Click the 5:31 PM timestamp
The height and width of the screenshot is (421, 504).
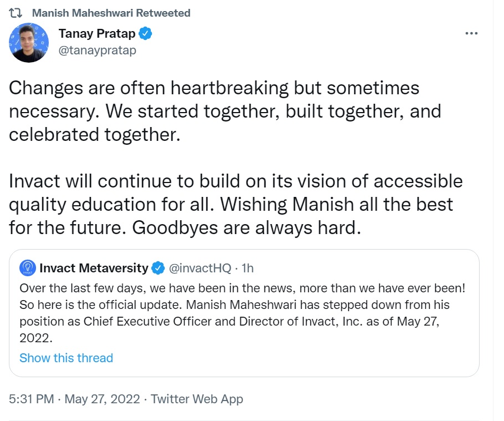click(x=30, y=398)
